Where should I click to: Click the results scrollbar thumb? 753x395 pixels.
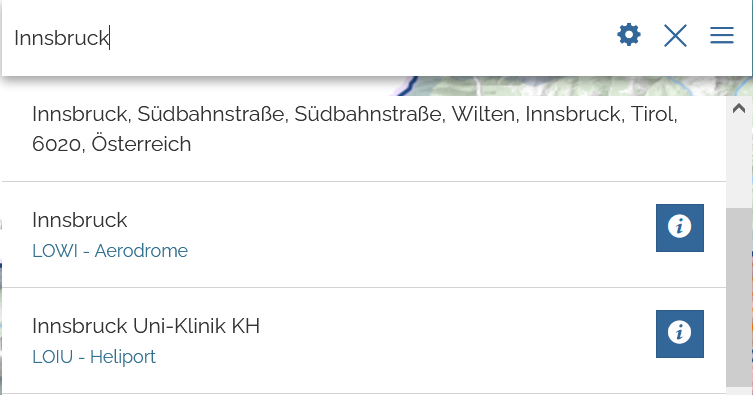(739, 297)
